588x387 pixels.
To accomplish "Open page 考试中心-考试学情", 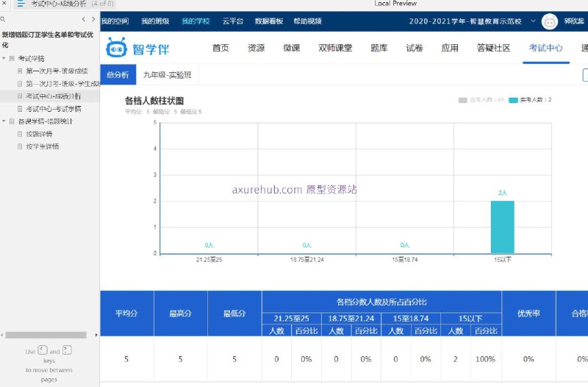I will (x=53, y=109).
